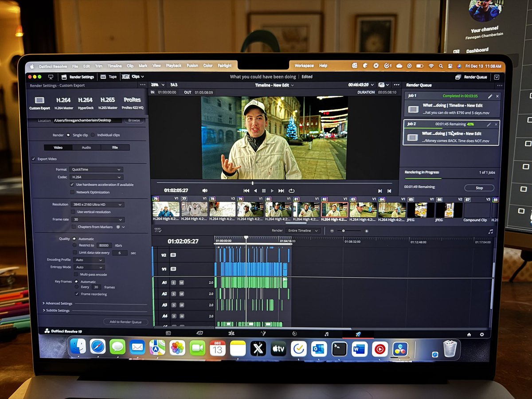The height and width of the screenshot is (399, 532).
Task: Open the Timeline menu
Action: point(115,66)
